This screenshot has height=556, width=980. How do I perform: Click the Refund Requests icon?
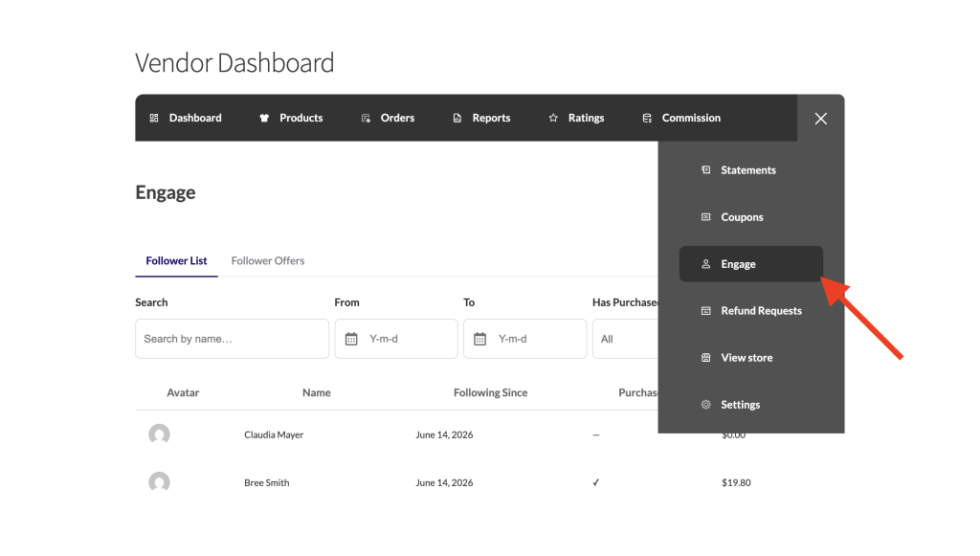coord(705,310)
